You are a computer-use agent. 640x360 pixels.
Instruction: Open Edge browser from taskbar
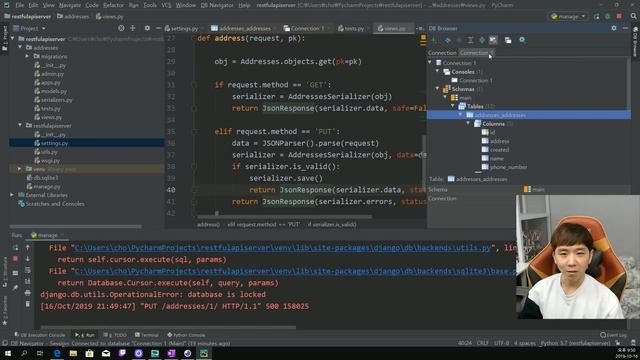(x=57, y=353)
